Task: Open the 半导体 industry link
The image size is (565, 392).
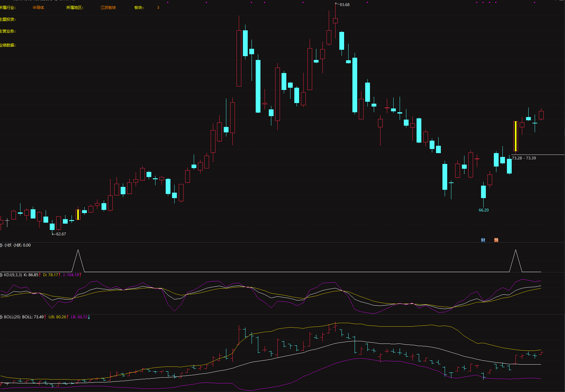Action: tap(38, 8)
